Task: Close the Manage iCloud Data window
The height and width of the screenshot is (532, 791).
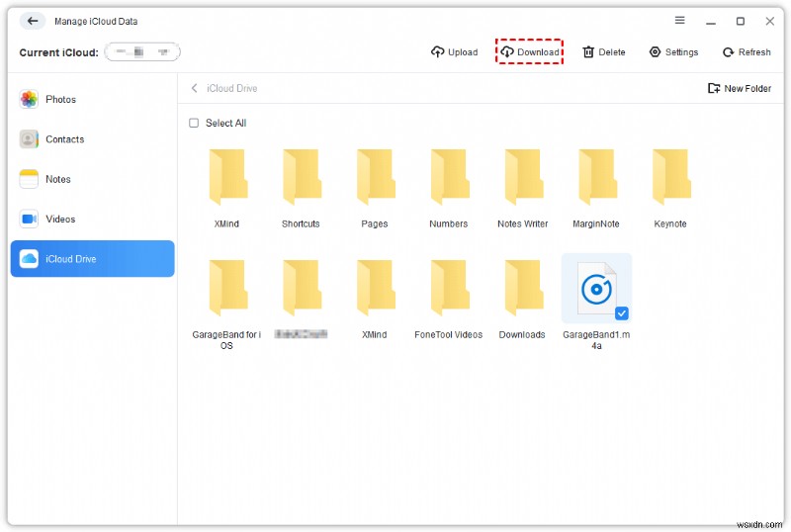Action: click(769, 21)
